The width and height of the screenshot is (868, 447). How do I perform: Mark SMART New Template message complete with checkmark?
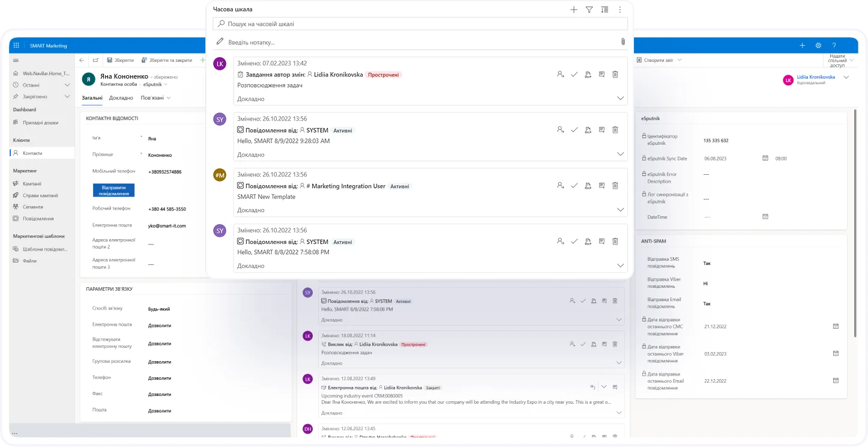574,186
